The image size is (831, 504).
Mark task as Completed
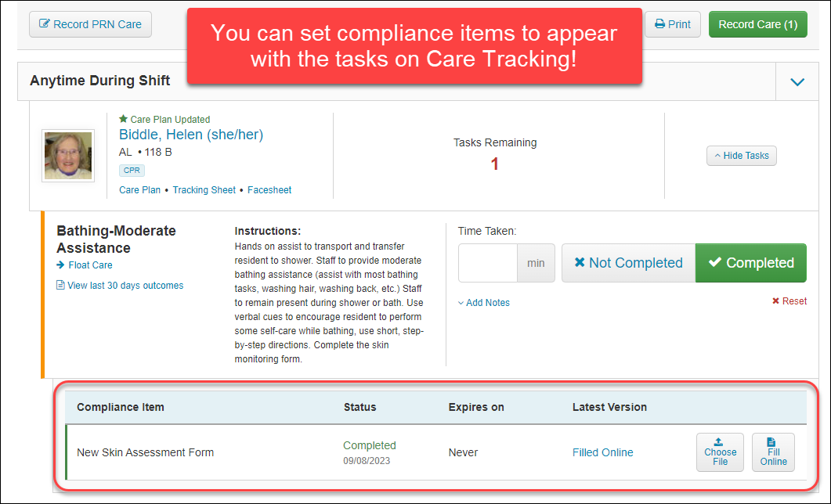coord(751,263)
